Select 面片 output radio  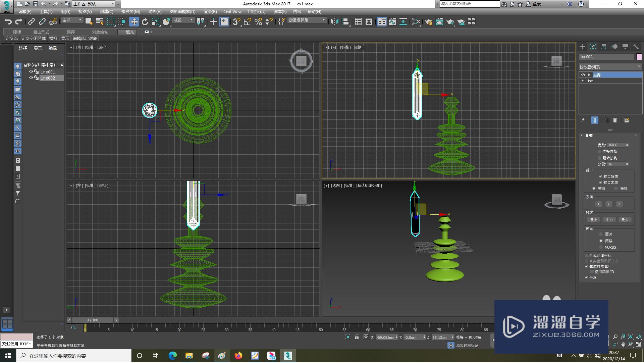point(601,234)
